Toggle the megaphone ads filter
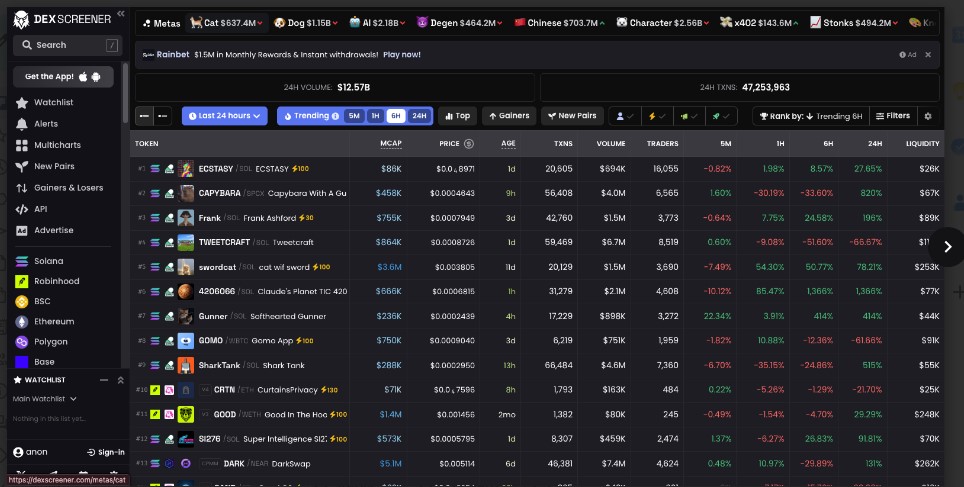The width and height of the screenshot is (964, 487). tap(689, 116)
